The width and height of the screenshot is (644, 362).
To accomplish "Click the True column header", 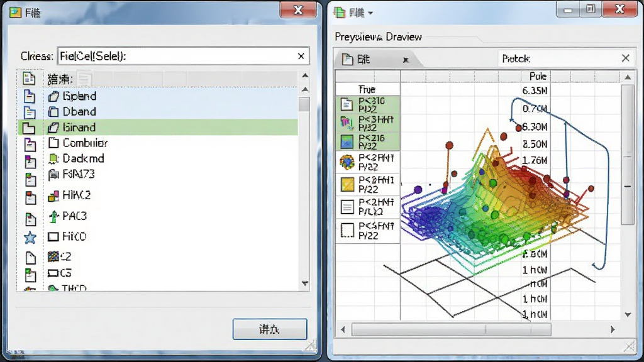I will [x=367, y=89].
